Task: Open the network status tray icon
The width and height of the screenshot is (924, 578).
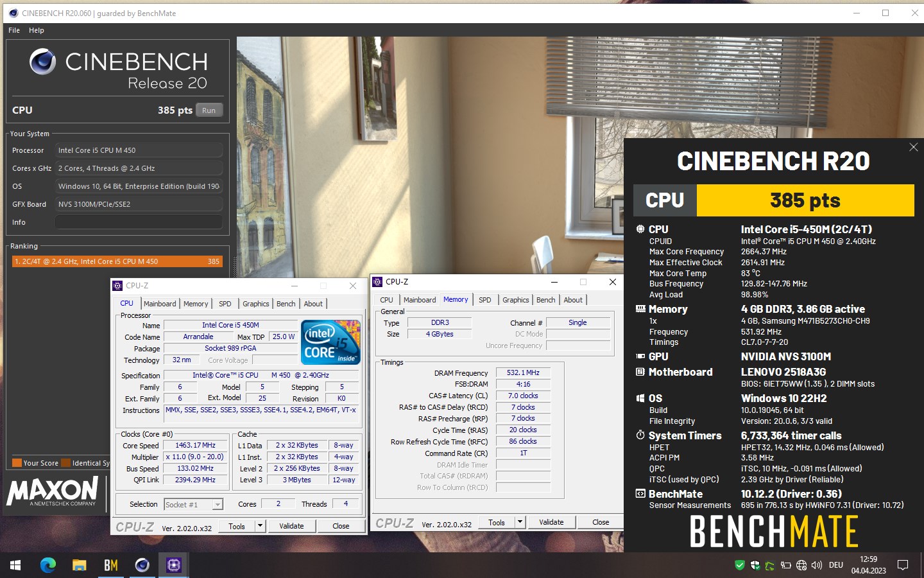Action: pyautogui.click(x=801, y=565)
